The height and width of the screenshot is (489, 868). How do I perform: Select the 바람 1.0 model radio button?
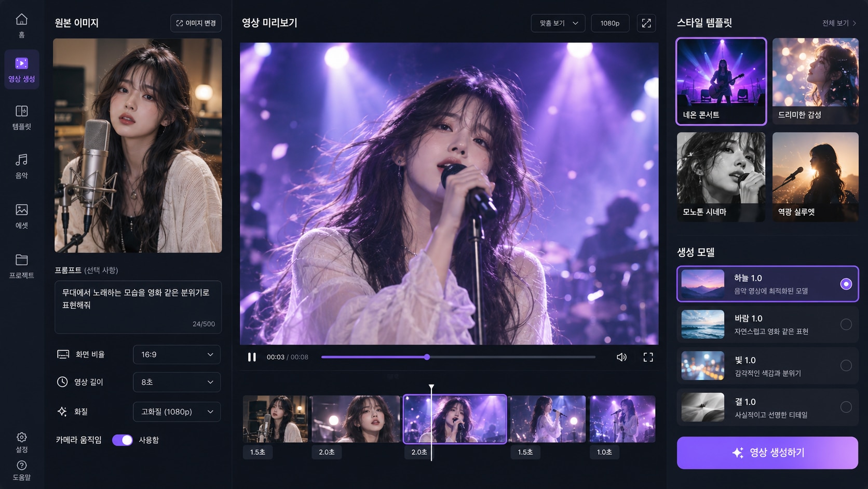click(846, 324)
